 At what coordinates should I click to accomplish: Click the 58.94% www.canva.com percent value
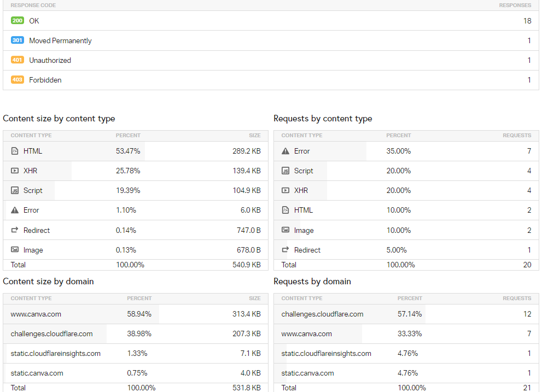click(x=139, y=314)
